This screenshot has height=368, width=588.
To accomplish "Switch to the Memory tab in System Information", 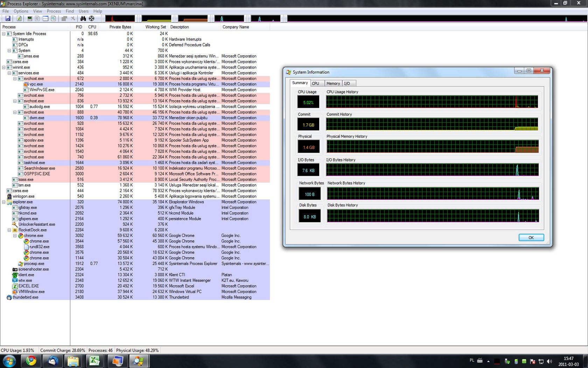I will [x=333, y=83].
